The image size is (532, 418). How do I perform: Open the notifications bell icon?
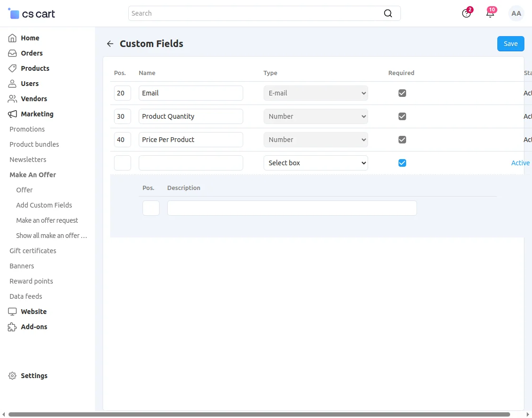[x=490, y=13]
